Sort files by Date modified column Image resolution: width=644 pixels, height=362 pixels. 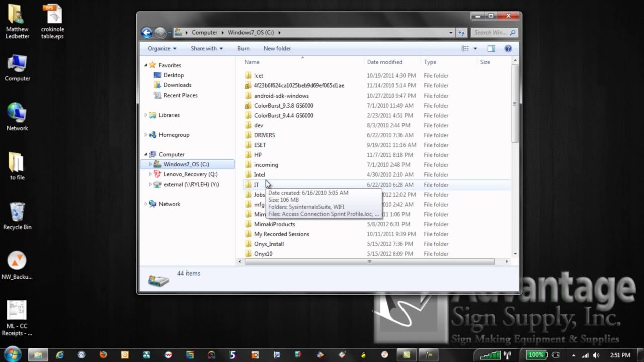point(392,62)
